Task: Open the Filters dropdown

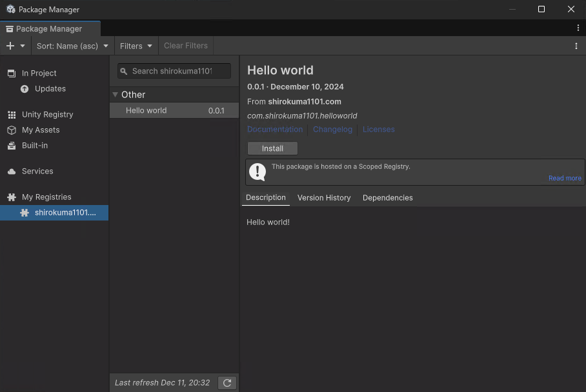Action: pos(136,46)
